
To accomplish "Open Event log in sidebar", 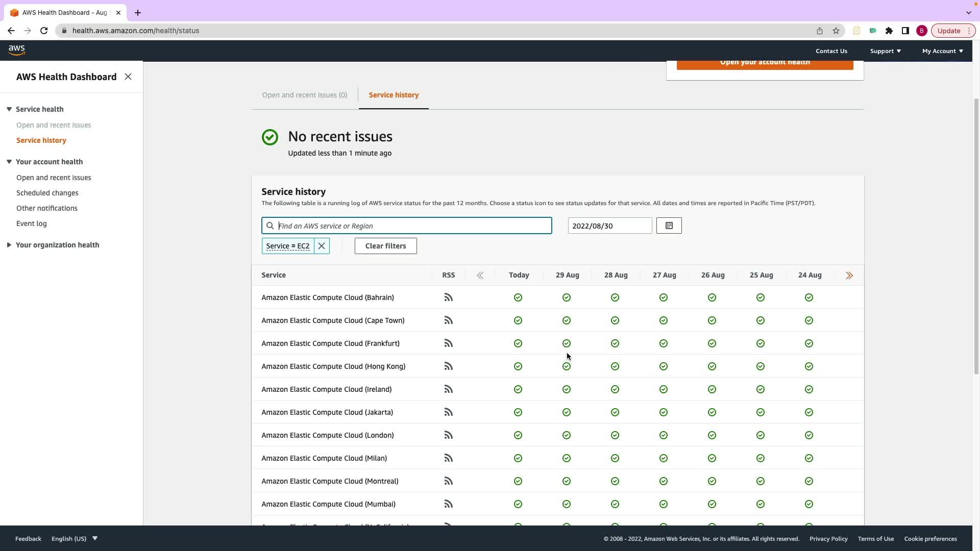I will (x=32, y=223).
